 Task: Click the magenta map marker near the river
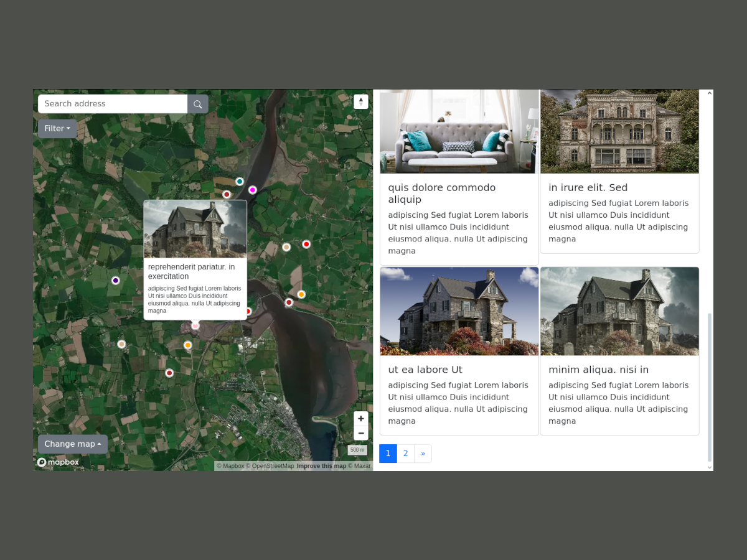tap(252, 189)
